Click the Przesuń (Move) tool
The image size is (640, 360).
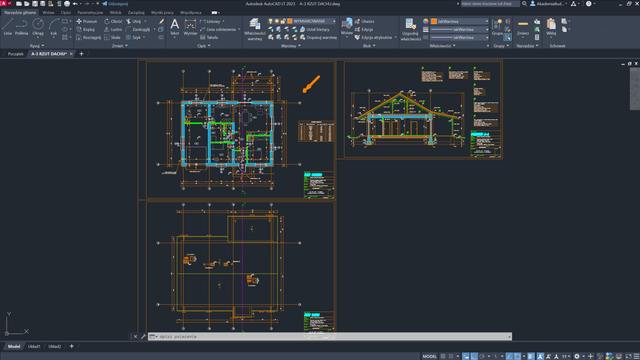(x=87, y=21)
